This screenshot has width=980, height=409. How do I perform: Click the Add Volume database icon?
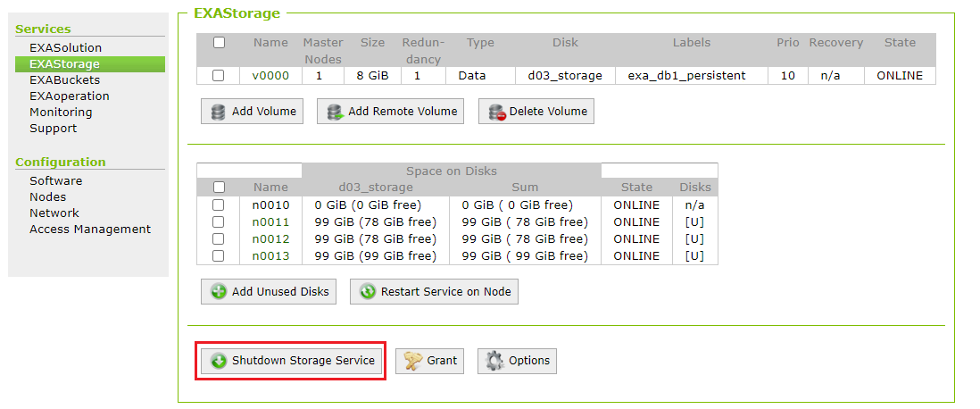pyautogui.click(x=218, y=112)
